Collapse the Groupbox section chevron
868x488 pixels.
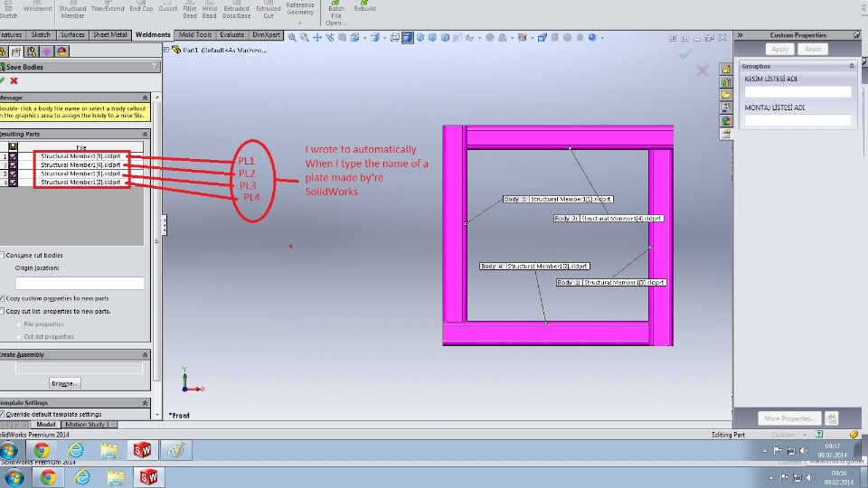[852, 66]
